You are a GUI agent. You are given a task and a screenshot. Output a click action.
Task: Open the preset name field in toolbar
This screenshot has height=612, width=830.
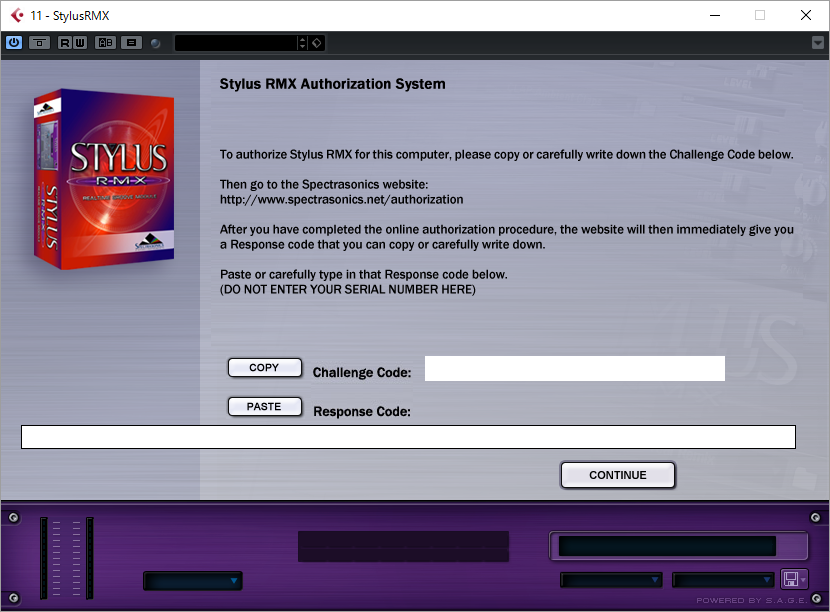point(236,43)
